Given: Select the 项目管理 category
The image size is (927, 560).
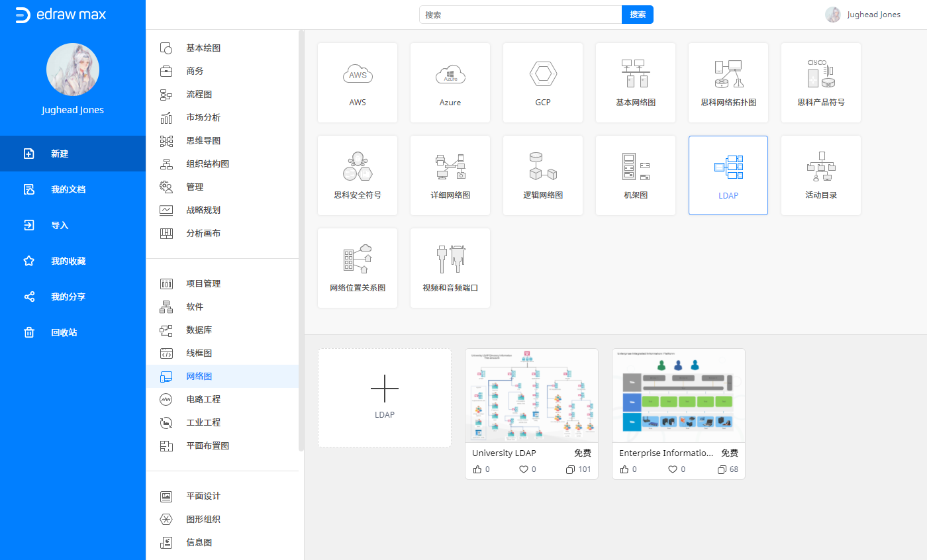Looking at the screenshot, I should coord(222,284).
